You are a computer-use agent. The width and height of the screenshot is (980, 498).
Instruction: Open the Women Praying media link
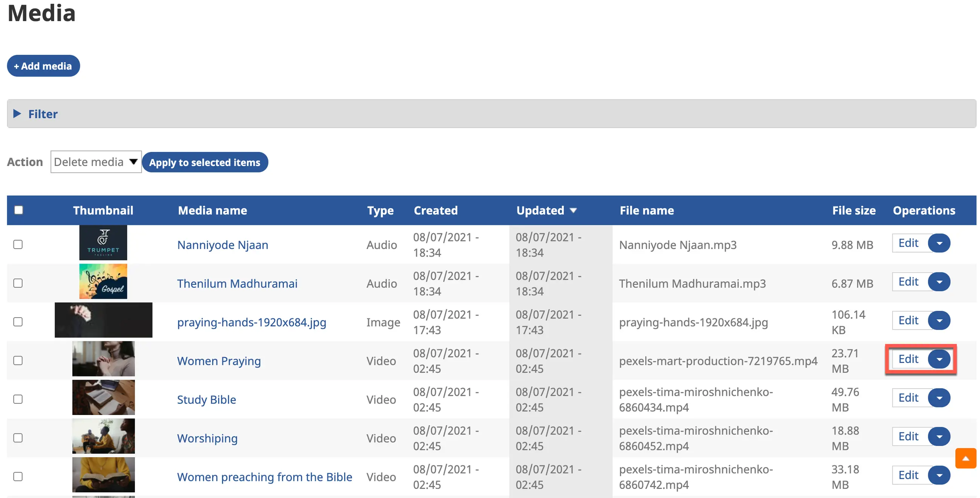click(219, 361)
